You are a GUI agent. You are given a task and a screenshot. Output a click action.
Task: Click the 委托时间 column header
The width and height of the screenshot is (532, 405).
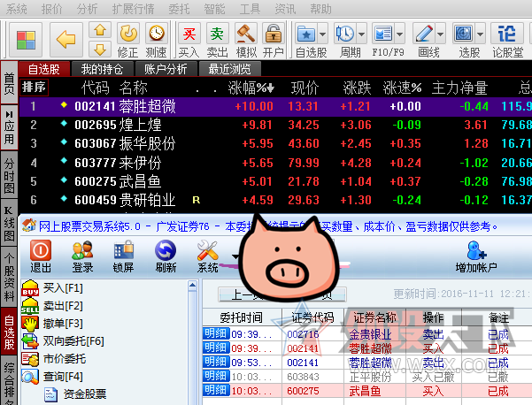pos(242,317)
